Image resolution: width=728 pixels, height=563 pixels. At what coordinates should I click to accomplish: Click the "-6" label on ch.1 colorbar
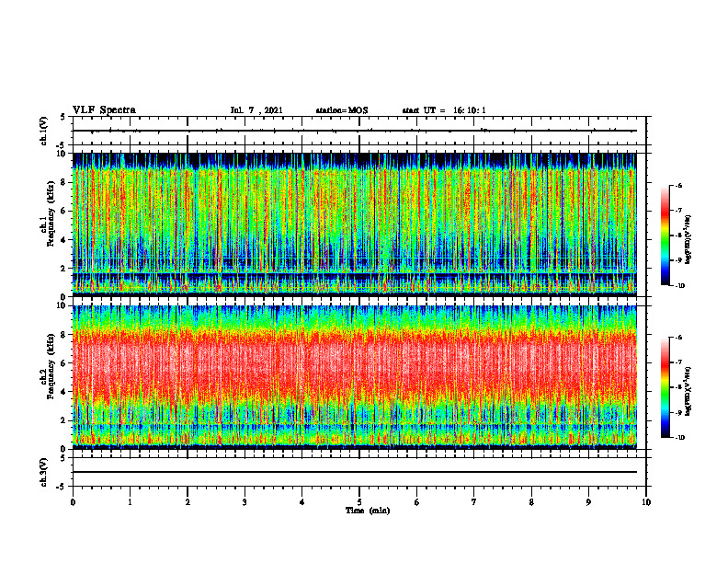pos(678,185)
